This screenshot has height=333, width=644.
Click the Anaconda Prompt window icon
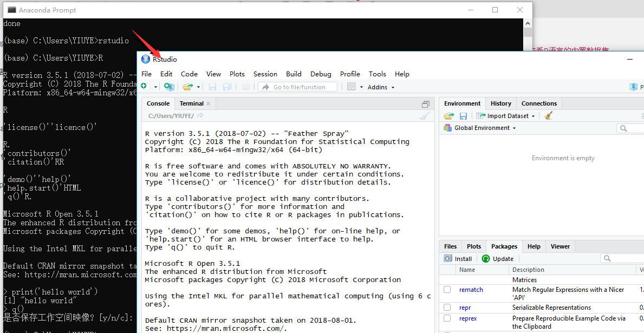click(12, 10)
